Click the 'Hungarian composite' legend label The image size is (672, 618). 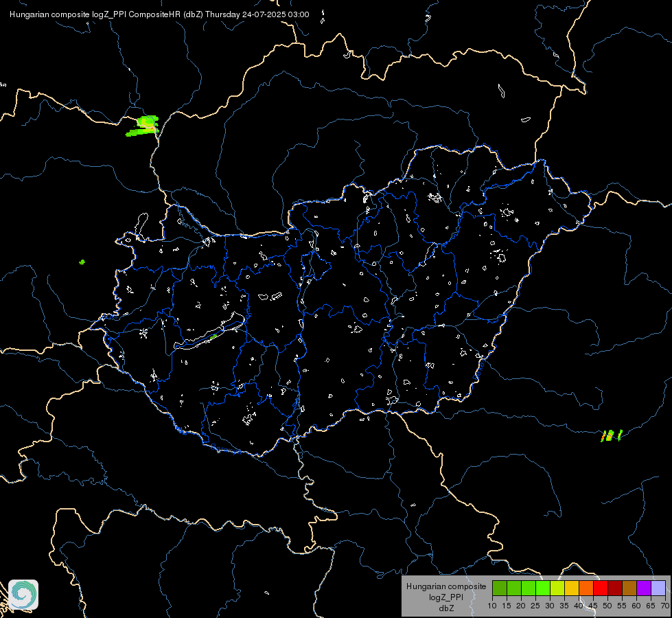pyautogui.click(x=446, y=586)
